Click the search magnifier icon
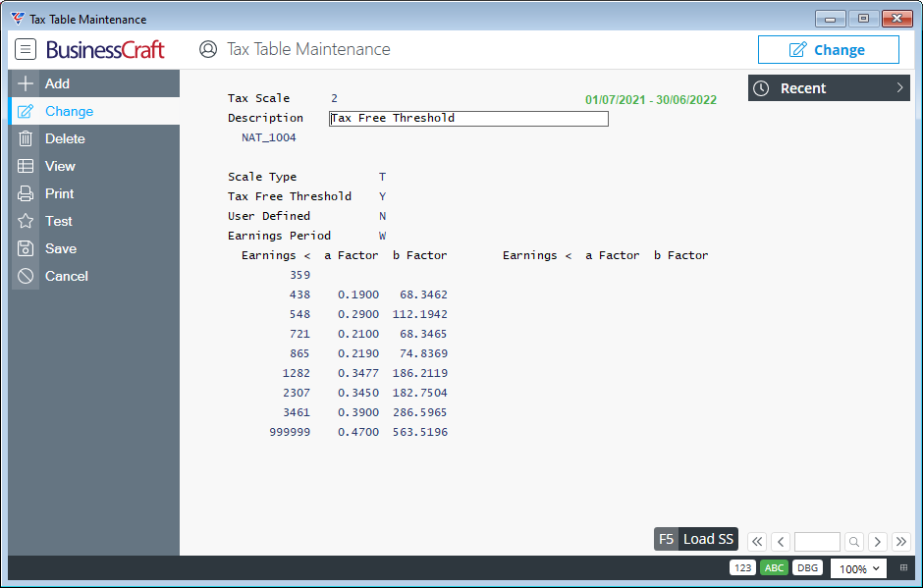Screen dimensions: 923x588 (x=854, y=542)
